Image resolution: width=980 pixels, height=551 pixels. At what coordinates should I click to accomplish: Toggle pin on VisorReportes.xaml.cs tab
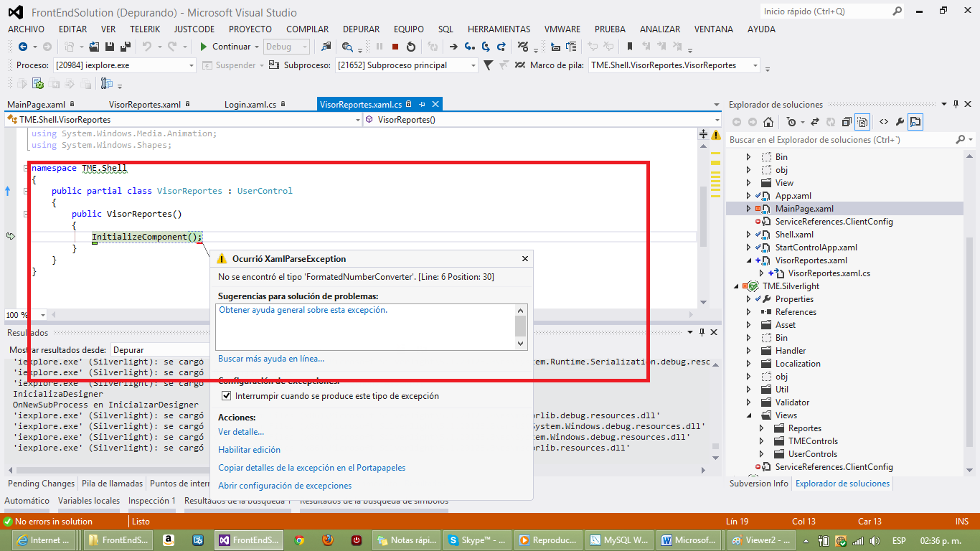(423, 104)
